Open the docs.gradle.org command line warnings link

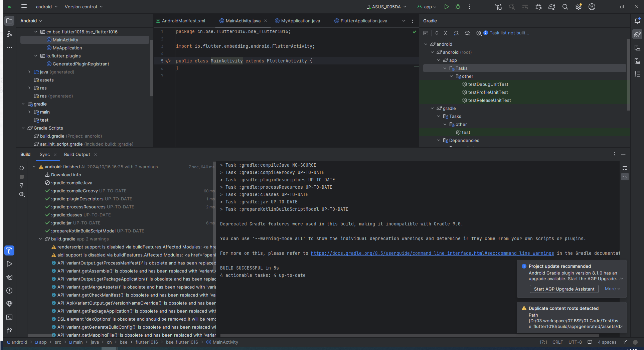pyautogui.click(x=432, y=253)
